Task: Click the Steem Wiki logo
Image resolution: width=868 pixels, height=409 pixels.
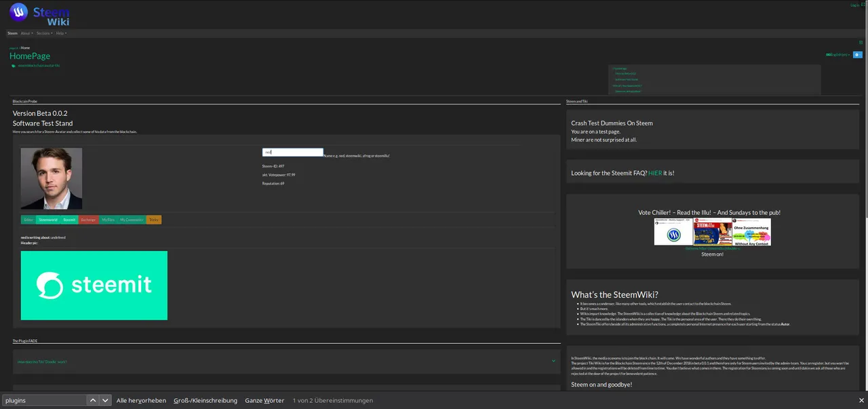Action: point(39,14)
